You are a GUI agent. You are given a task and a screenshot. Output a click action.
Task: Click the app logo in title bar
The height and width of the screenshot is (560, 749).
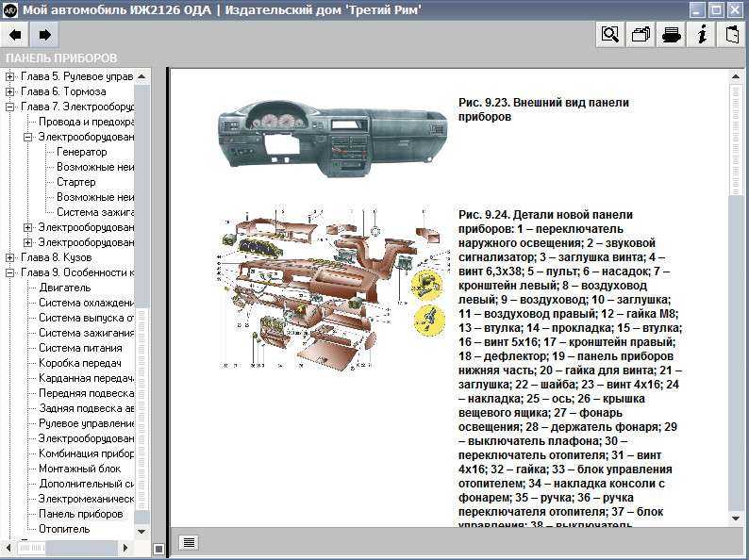click(10, 10)
